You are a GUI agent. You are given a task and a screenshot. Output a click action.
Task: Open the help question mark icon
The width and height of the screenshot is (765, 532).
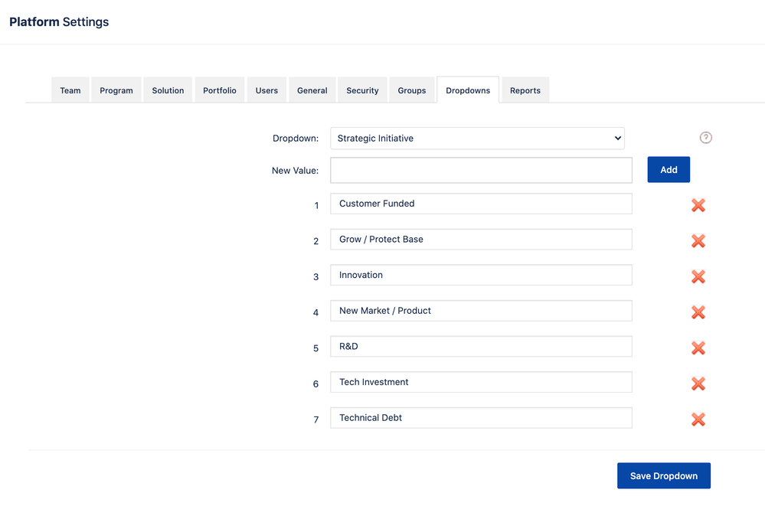(705, 138)
